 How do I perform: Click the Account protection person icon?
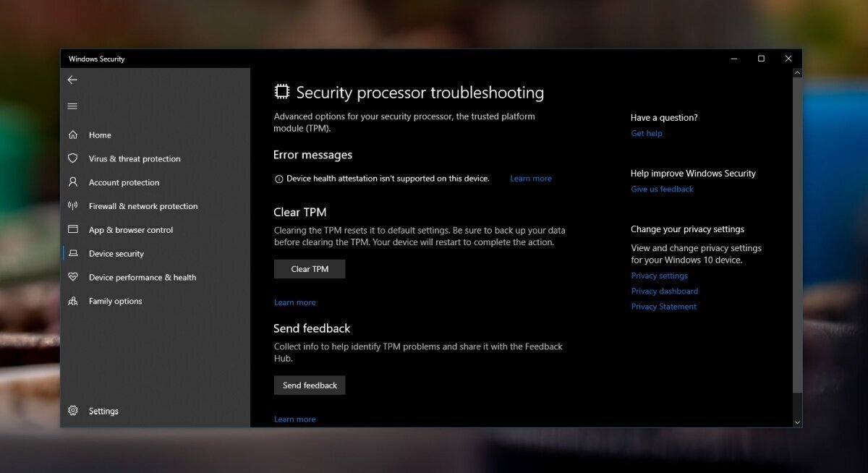(x=73, y=182)
